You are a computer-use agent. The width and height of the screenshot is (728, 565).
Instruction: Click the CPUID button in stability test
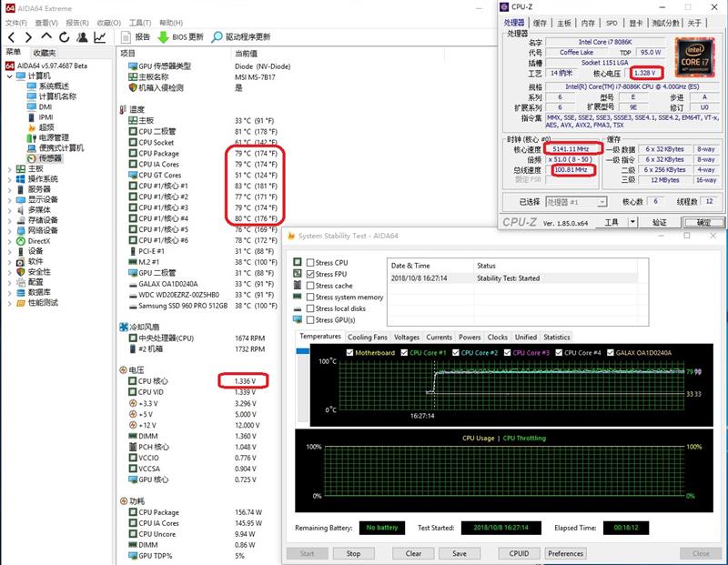519,553
